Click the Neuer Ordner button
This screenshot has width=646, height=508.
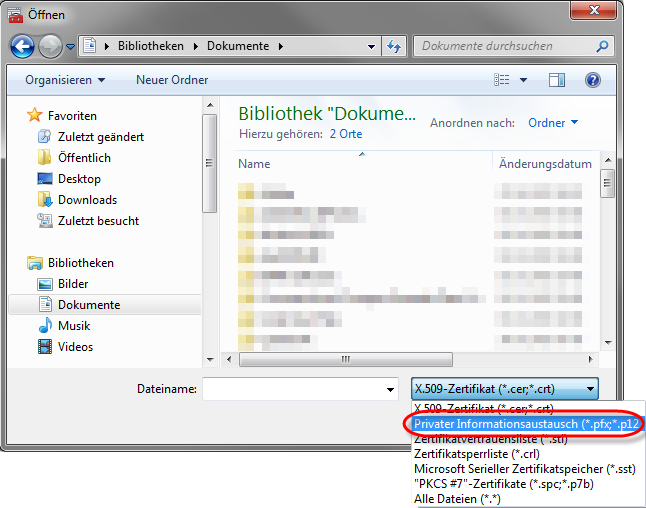[172, 80]
